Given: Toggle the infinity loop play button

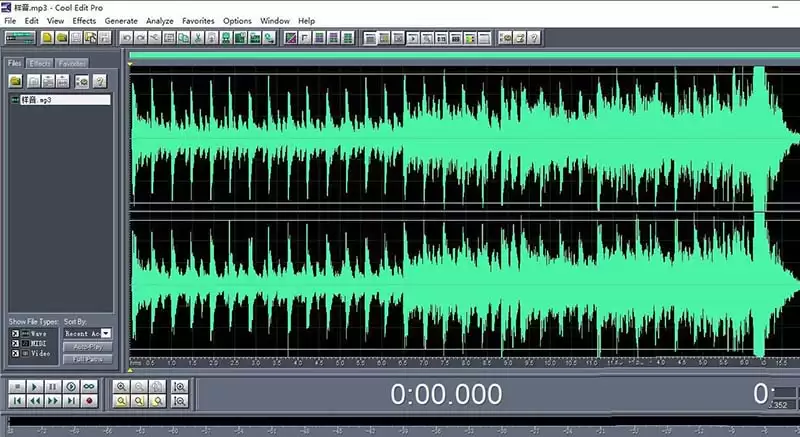Looking at the screenshot, I should 89,387.
